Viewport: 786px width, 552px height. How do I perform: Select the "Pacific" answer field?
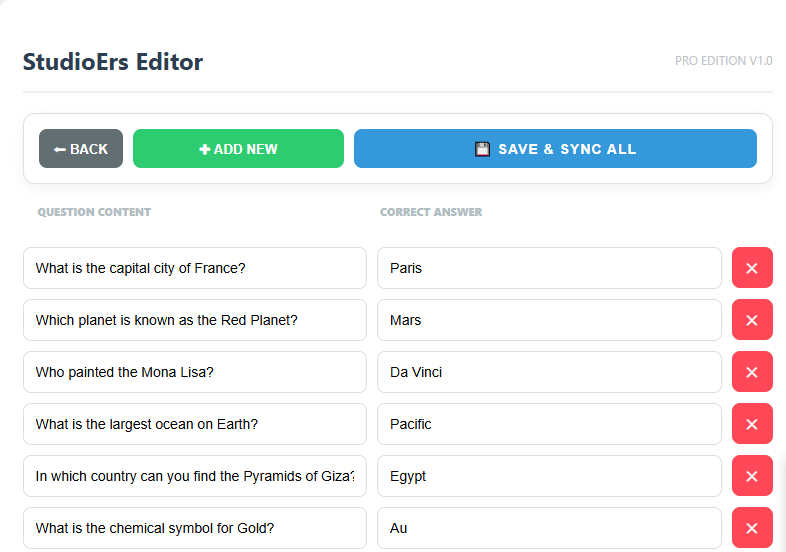[549, 424]
